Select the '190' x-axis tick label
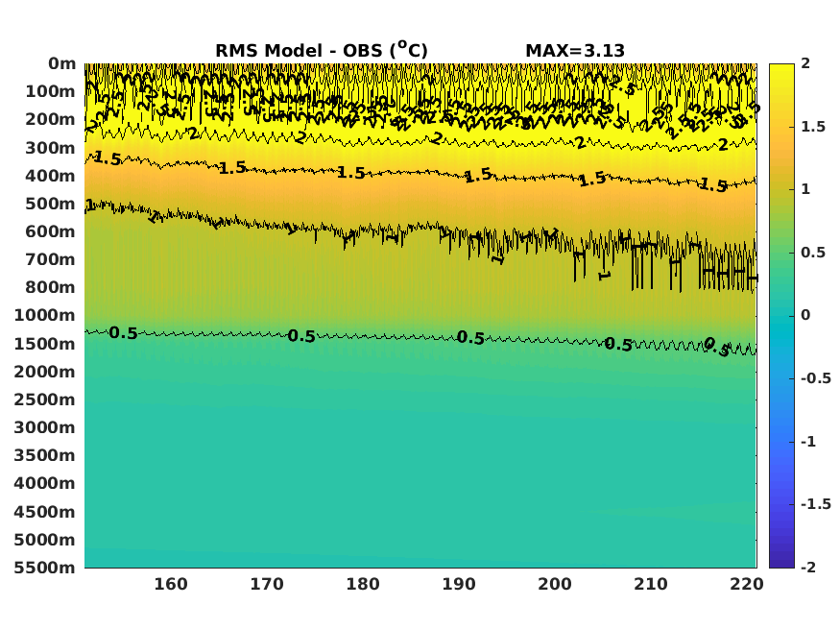Viewport: 840px width, 630px height. (459, 584)
